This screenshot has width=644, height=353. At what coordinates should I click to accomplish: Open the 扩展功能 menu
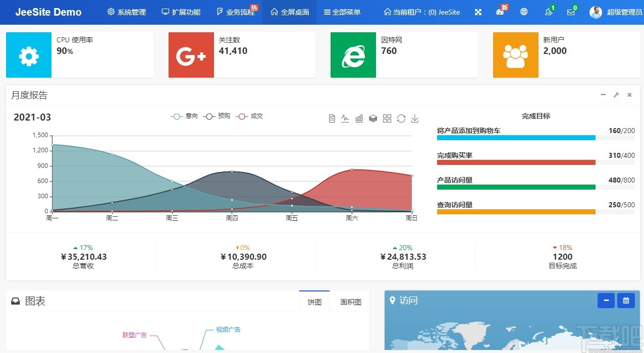(x=181, y=12)
